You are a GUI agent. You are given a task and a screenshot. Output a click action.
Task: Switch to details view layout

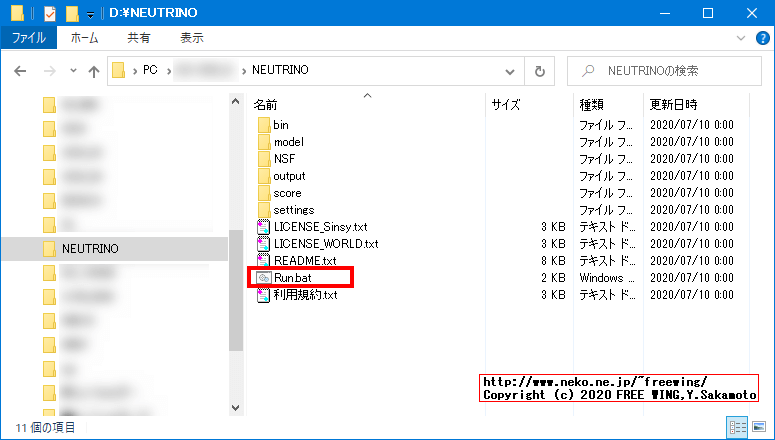tap(738, 427)
